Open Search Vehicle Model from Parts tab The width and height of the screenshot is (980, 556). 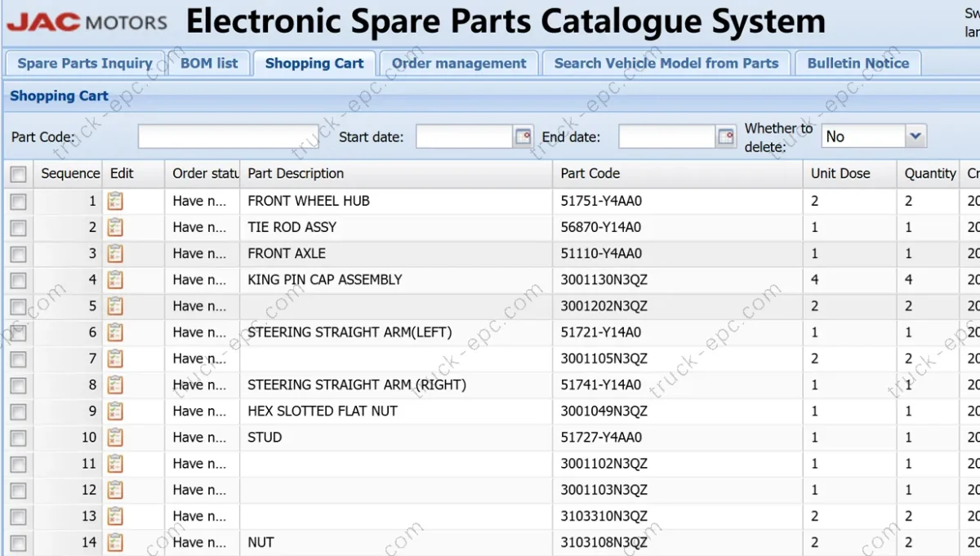pos(666,64)
